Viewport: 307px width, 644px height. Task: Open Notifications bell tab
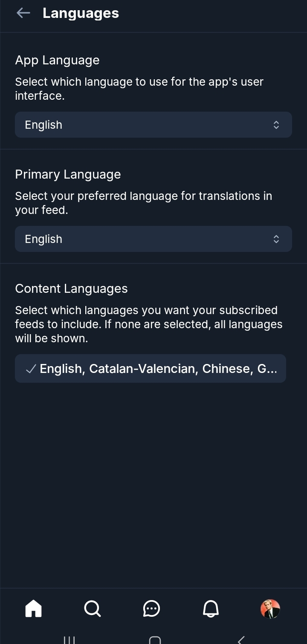211,608
